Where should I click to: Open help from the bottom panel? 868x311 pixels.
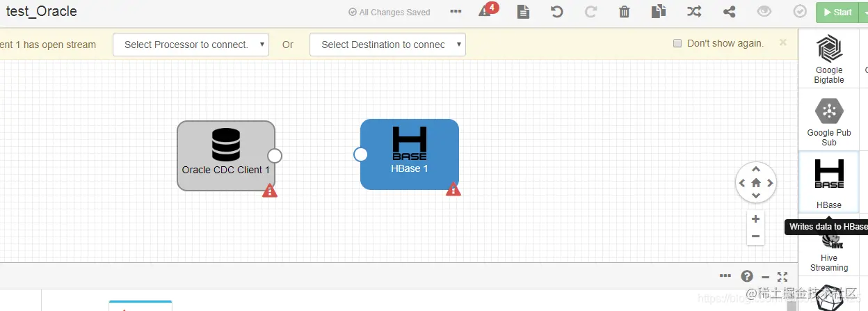pyautogui.click(x=747, y=276)
